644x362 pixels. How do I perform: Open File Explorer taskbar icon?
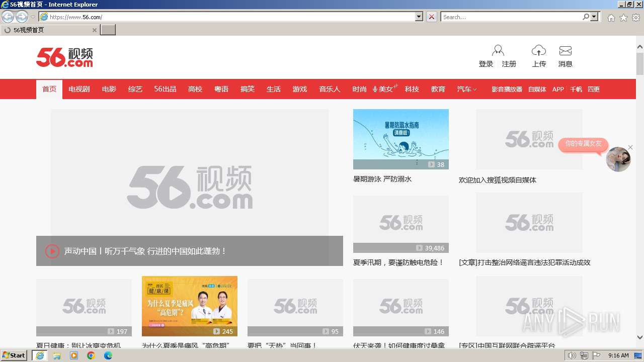(x=57, y=355)
